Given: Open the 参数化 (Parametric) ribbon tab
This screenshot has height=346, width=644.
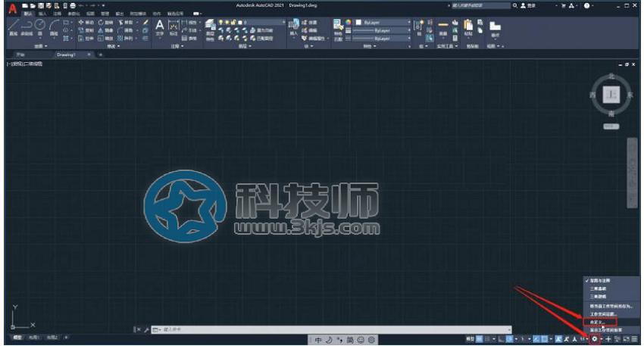Looking at the screenshot, I should [x=73, y=14].
